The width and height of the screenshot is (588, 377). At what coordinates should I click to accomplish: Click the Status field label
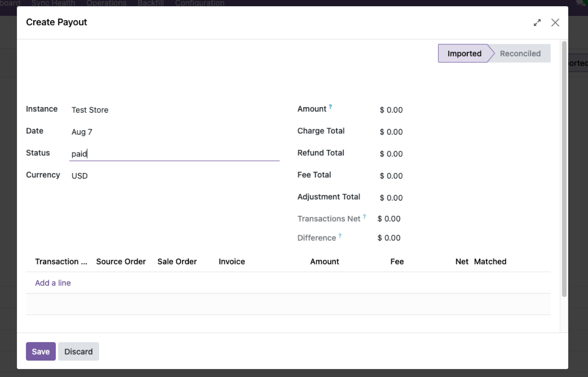pyautogui.click(x=38, y=153)
